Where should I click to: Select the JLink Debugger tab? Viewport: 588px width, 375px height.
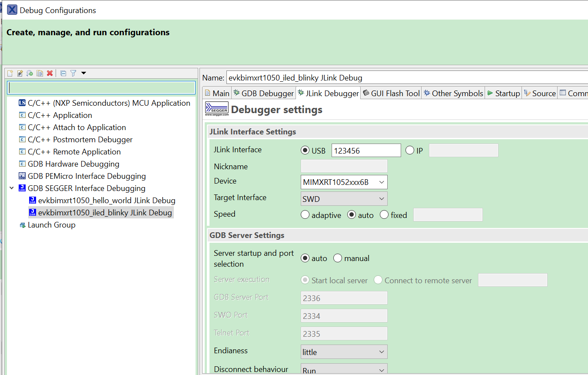[x=329, y=93]
